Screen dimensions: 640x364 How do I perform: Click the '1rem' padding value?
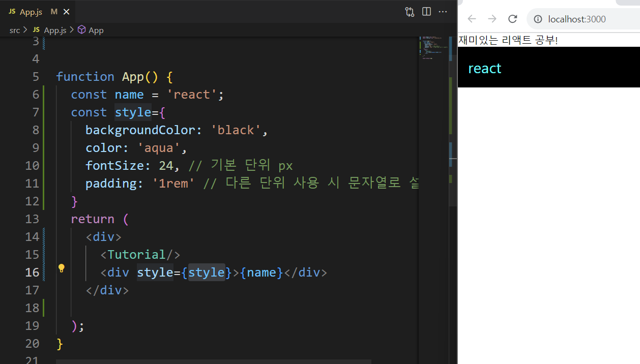pyautogui.click(x=173, y=184)
